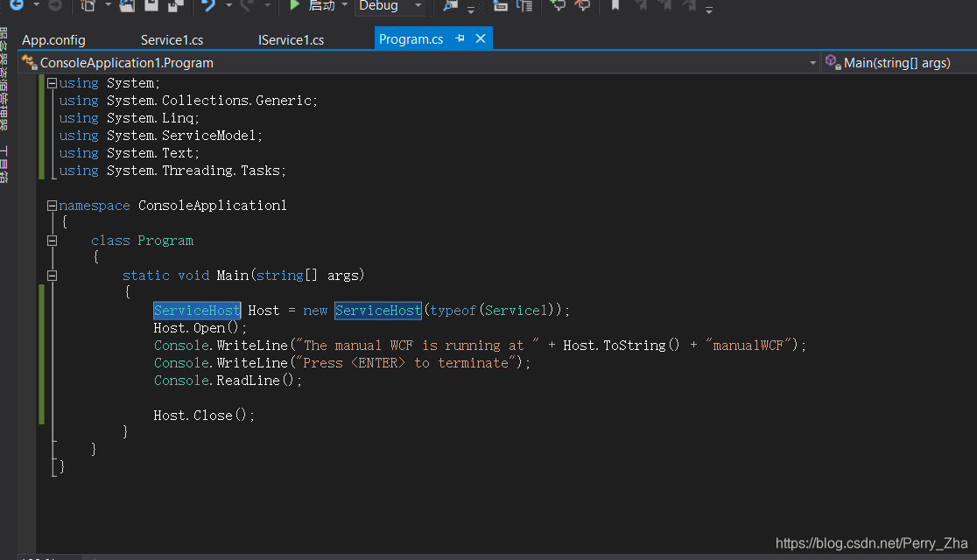Click the Navigate Forward arrow icon
This screenshot has height=560, width=977.
55,5
